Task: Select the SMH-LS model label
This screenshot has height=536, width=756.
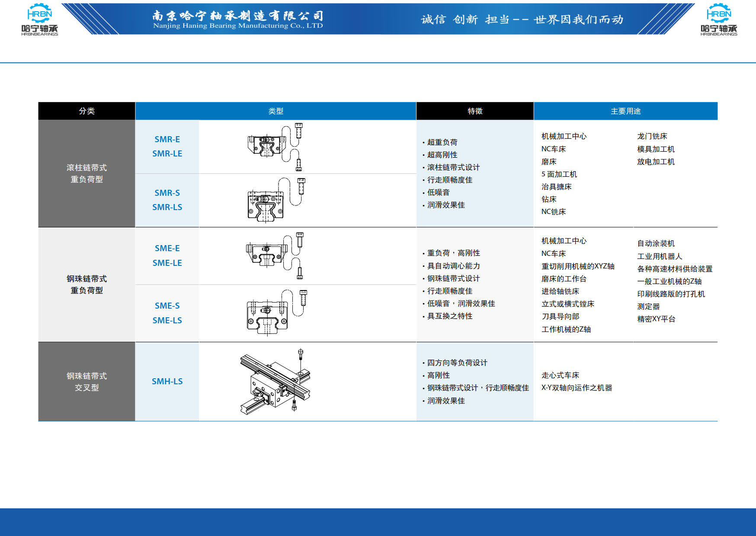Action: pyautogui.click(x=167, y=381)
